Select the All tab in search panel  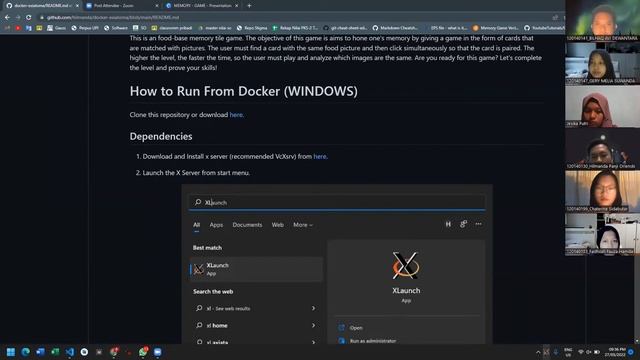point(197,225)
